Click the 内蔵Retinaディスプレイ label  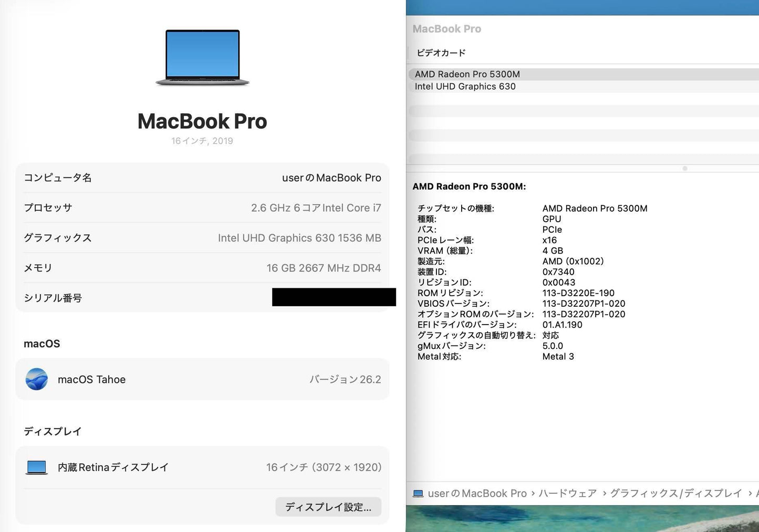(113, 467)
